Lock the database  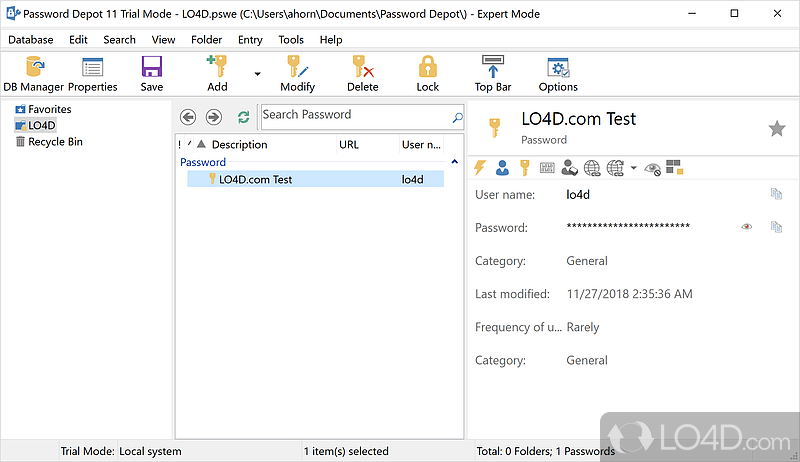(x=428, y=74)
